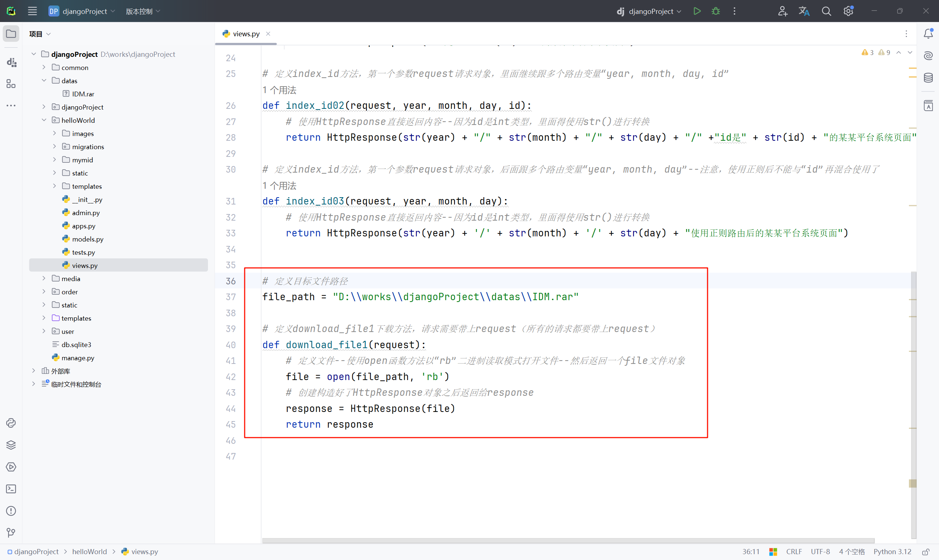Open the 4 个空格 indent settings
939x560 pixels.
pos(852,552)
